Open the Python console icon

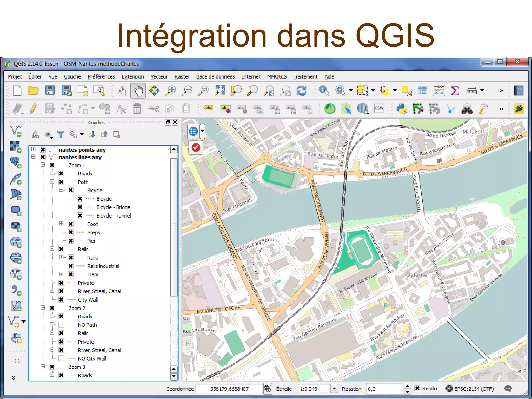tap(402, 109)
